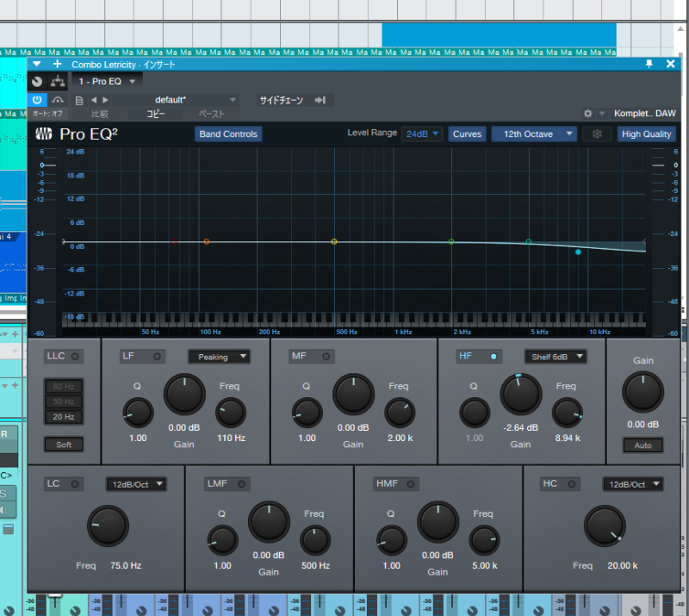Expand the arrow next to settings gear
The height and width of the screenshot is (616, 689).
click(602, 114)
